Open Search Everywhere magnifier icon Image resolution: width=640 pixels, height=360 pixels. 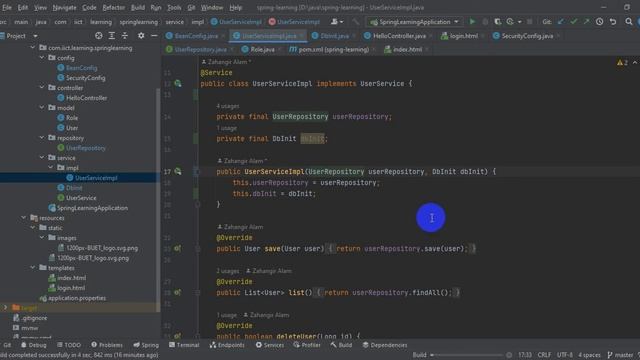click(629, 22)
